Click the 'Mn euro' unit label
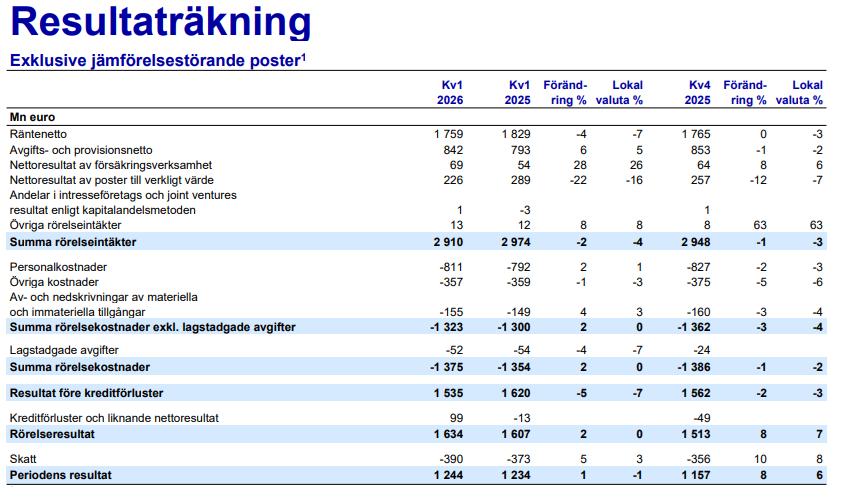845x487 pixels. coord(32,117)
